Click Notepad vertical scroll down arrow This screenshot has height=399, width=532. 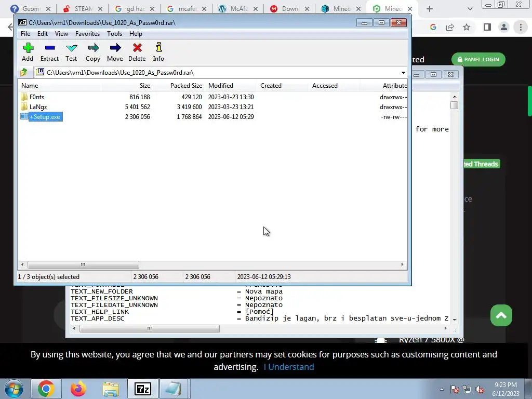click(455, 320)
